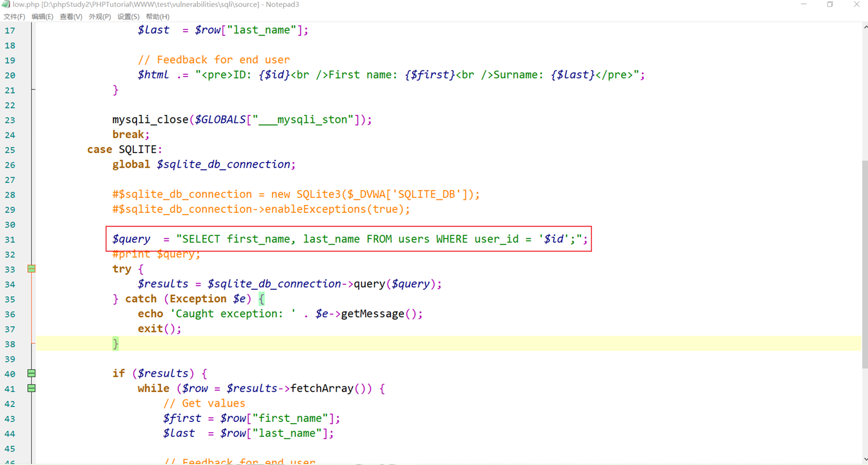Open the 查看(V) menu

(x=71, y=17)
